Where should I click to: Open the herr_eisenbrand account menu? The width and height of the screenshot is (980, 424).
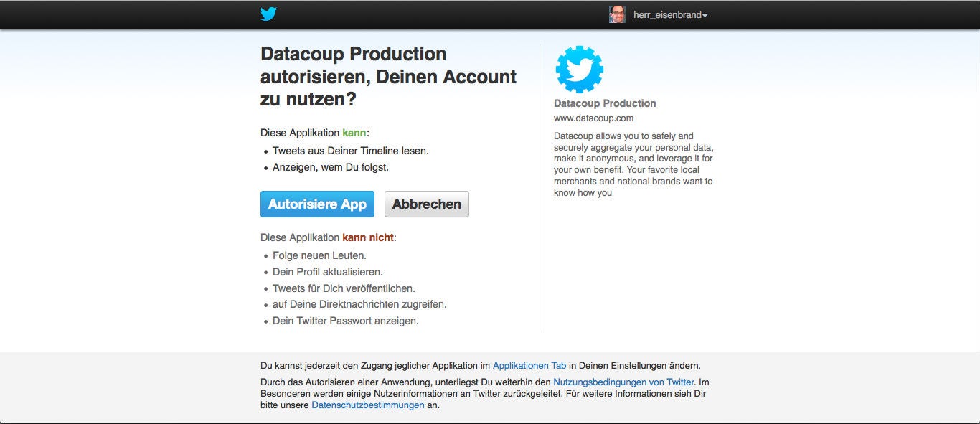click(x=666, y=15)
